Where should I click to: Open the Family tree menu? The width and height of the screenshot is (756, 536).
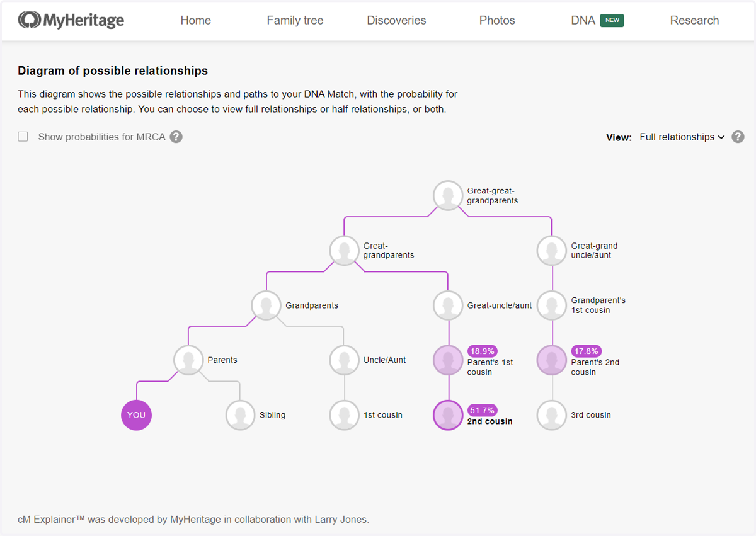pyautogui.click(x=295, y=20)
